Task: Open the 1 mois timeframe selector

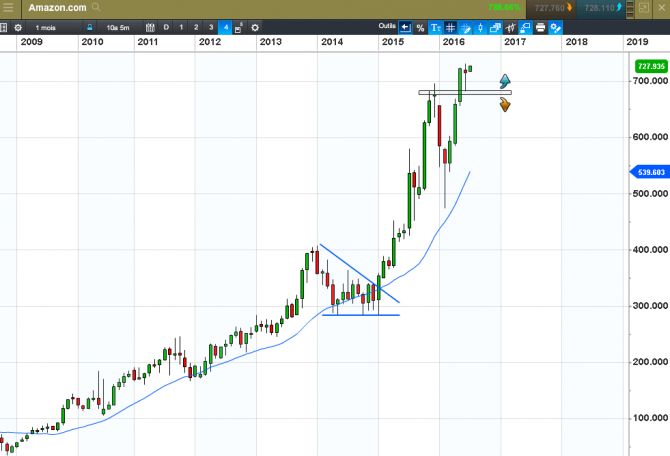Action: coord(45,28)
